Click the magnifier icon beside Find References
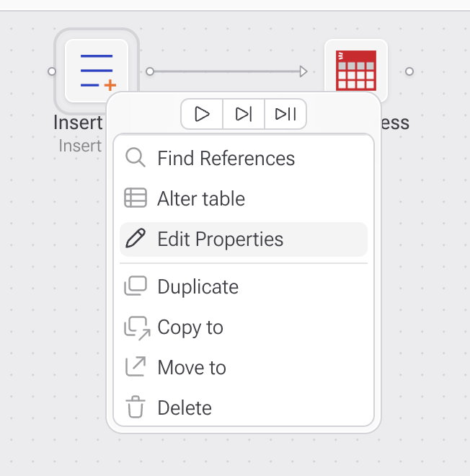470x476 pixels. click(136, 158)
